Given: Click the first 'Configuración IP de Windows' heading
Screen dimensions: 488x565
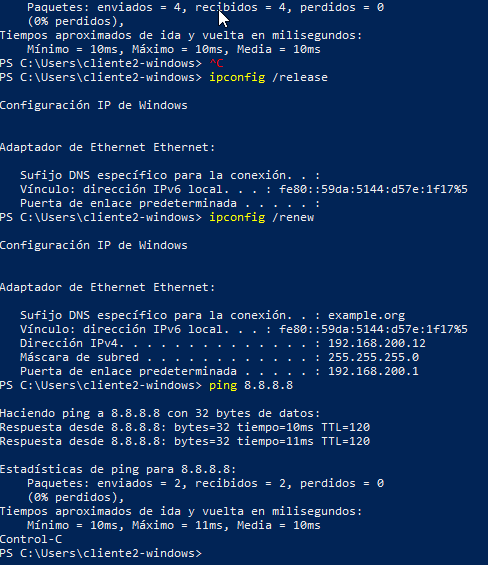Looking at the screenshot, I should tap(94, 105).
